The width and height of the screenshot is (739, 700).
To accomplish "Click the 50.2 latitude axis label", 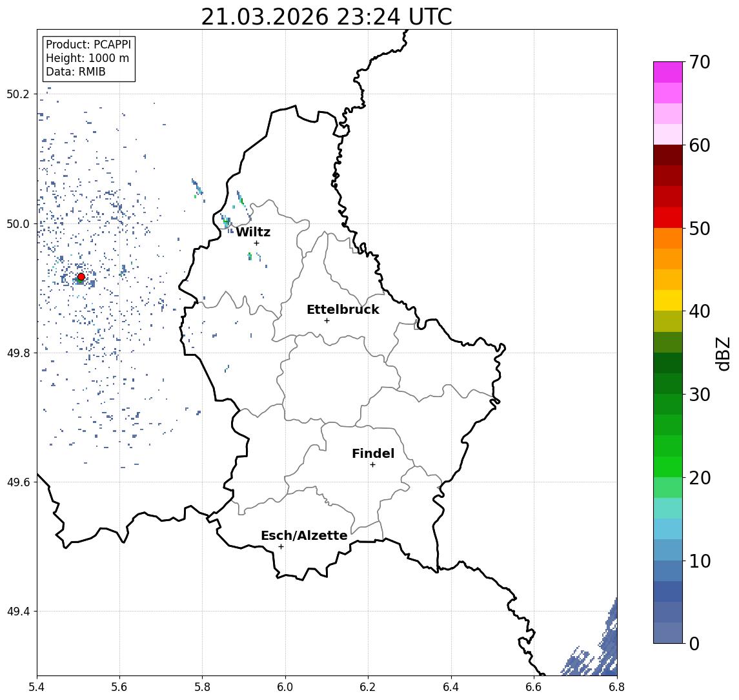I will click(x=17, y=94).
